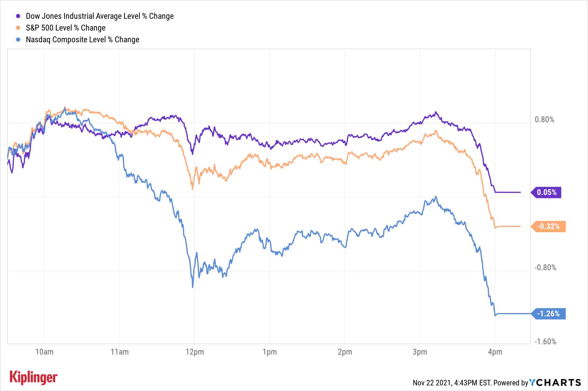Click the Kiplinger logo
Image resolution: width=588 pixels, height=391 pixels.
(34, 377)
